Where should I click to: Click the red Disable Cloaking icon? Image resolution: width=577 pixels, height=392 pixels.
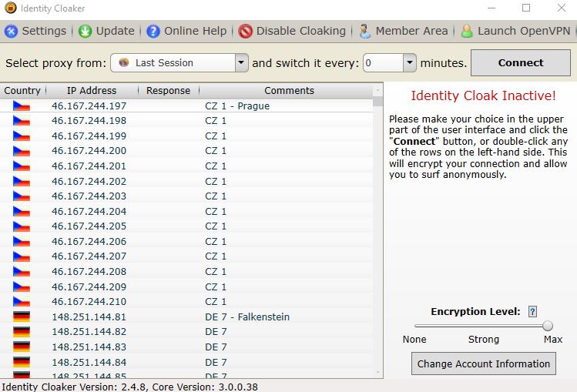245,32
